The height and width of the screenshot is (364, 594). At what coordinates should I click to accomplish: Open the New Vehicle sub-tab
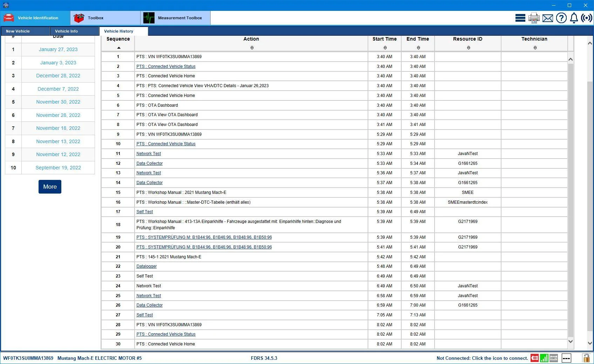tap(25, 31)
